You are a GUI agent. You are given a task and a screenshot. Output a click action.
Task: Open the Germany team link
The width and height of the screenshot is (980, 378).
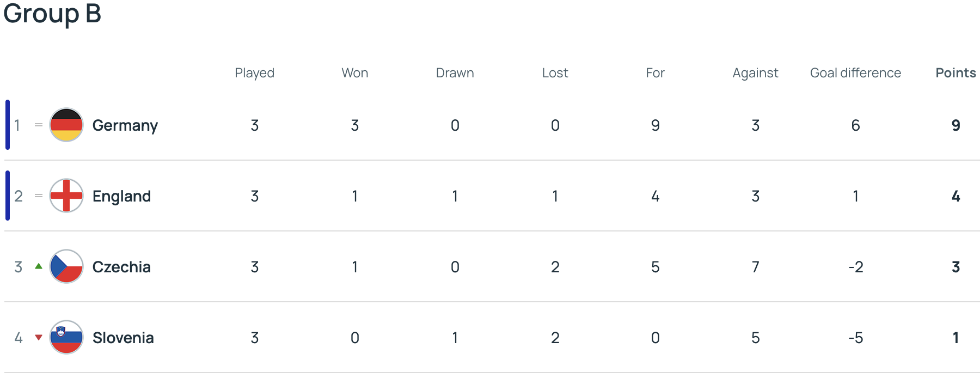coord(125,126)
